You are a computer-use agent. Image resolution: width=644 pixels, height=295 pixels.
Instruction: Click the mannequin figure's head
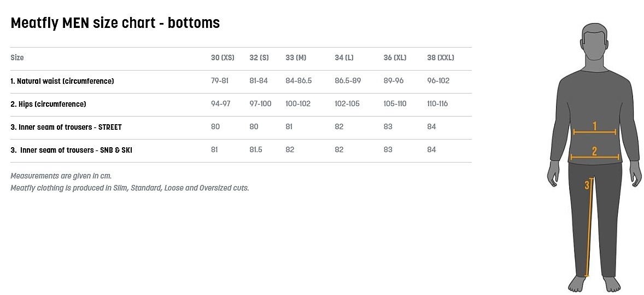595,43
